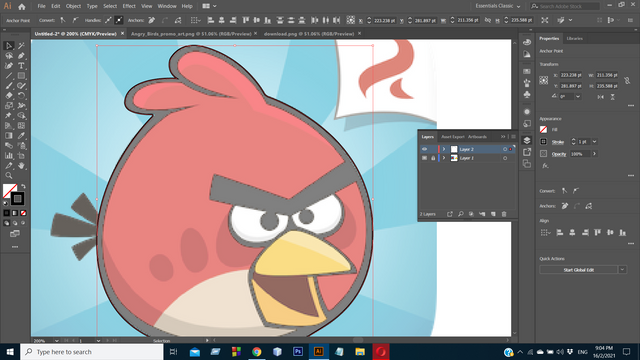This screenshot has width=640, height=360.
Task: Select the Pen tool in toolbox
Action: click(x=21, y=56)
